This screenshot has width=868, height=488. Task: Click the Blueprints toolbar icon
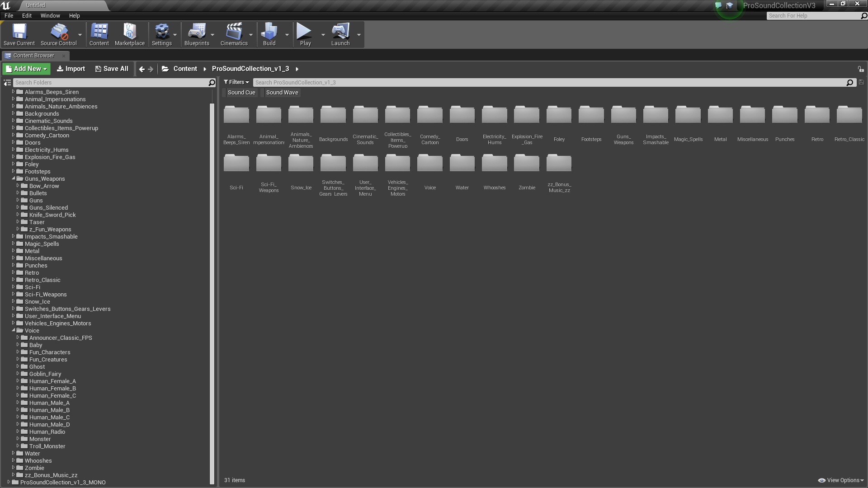coord(197,34)
